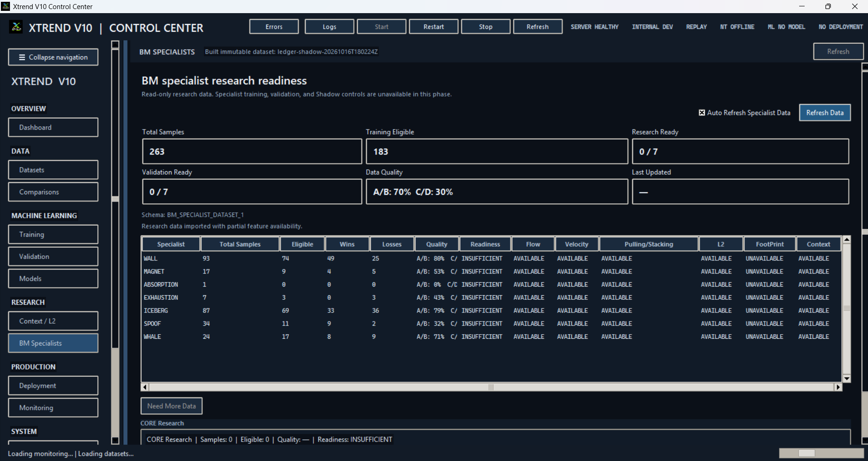Click the Context column header
Image resolution: width=868 pixels, height=461 pixels.
[x=819, y=244]
